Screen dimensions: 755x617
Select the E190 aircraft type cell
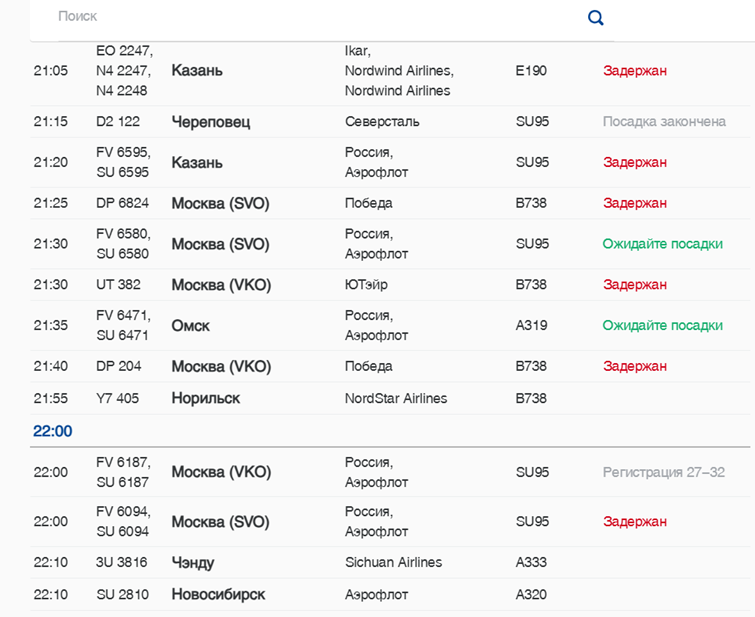(x=531, y=71)
